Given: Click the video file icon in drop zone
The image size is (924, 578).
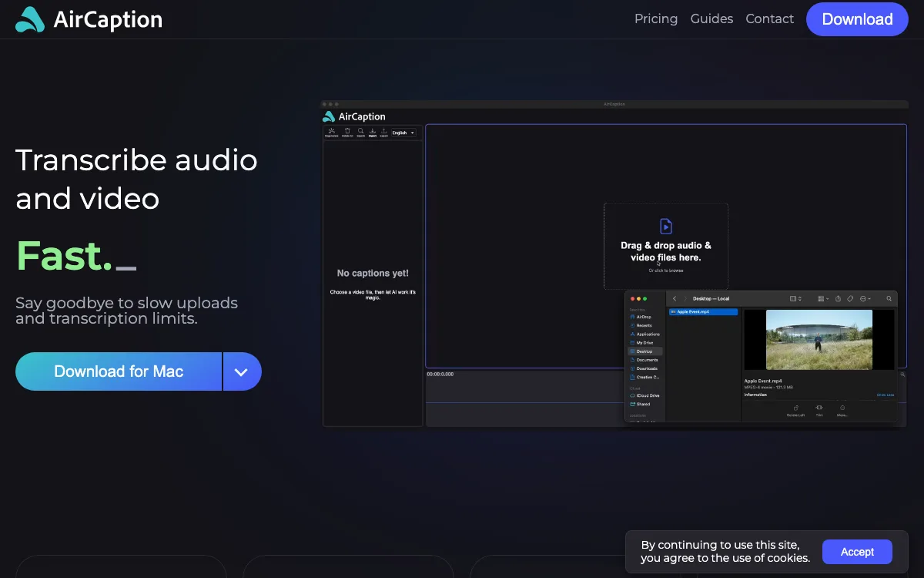Looking at the screenshot, I should [666, 226].
